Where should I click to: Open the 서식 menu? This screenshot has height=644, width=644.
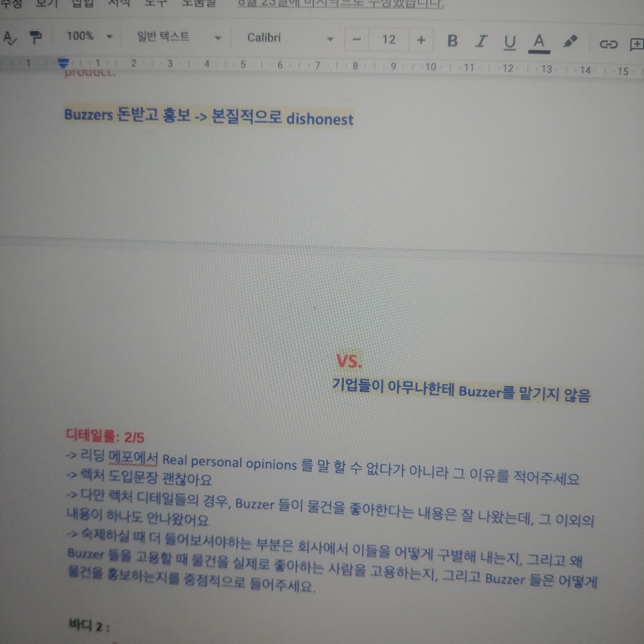tap(119, 4)
